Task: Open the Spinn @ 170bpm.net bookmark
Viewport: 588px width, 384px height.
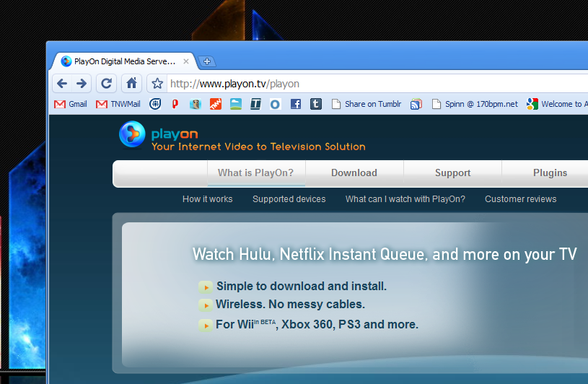Action: 475,104
